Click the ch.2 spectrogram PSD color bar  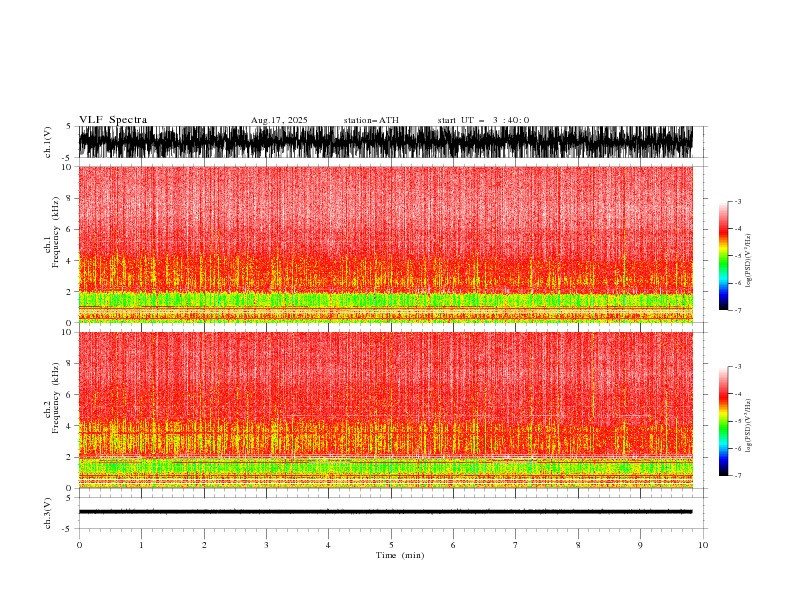point(723,421)
